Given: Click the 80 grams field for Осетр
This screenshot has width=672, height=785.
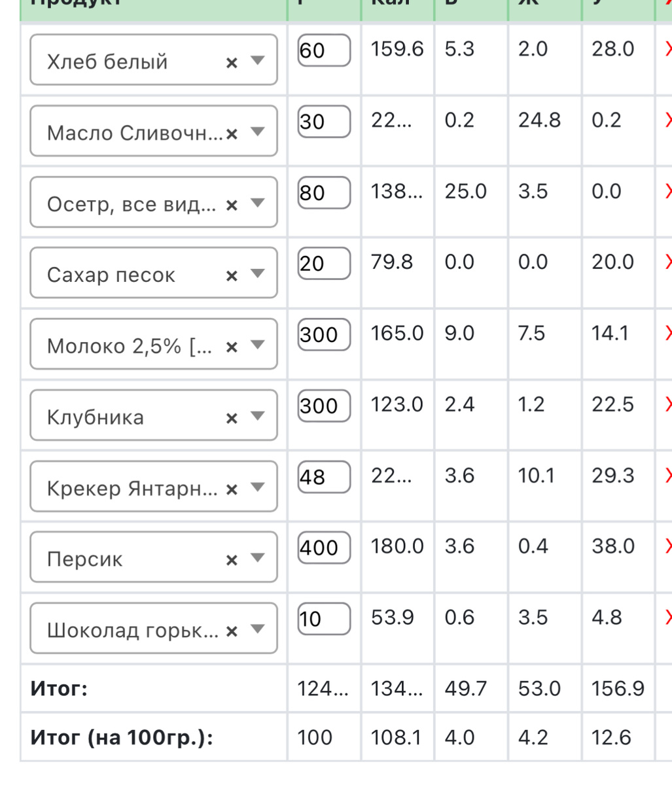Looking at the screenshot, I should coord(324,192).
